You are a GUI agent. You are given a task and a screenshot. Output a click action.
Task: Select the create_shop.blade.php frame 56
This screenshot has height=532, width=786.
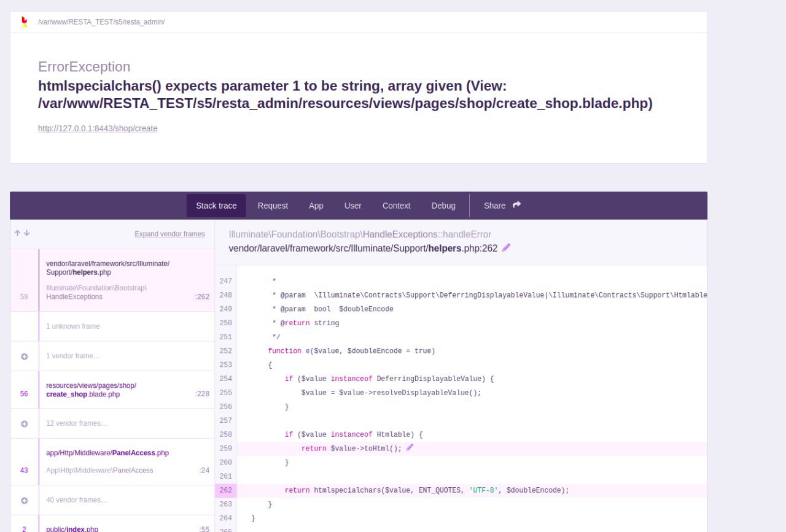pos(112,390)
